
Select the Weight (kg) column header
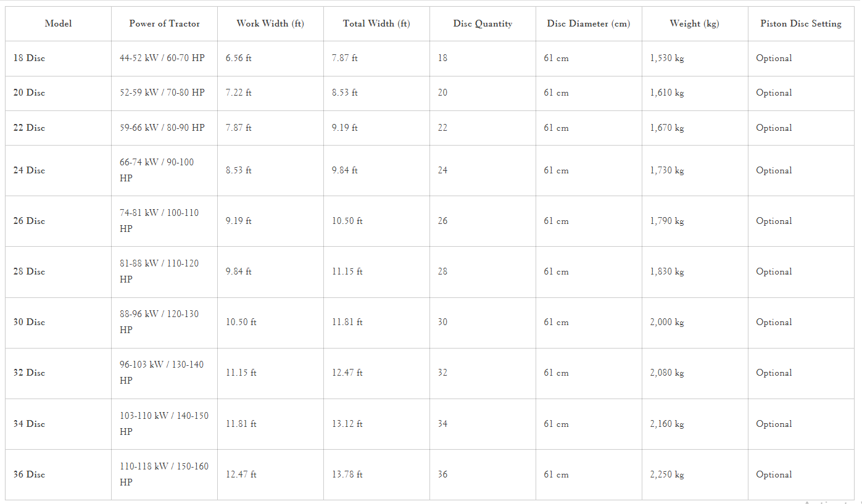pos(695,23)
